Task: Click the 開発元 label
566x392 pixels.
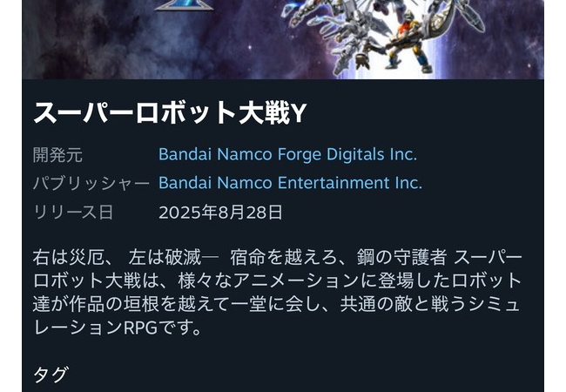Action: pos(57,155)
